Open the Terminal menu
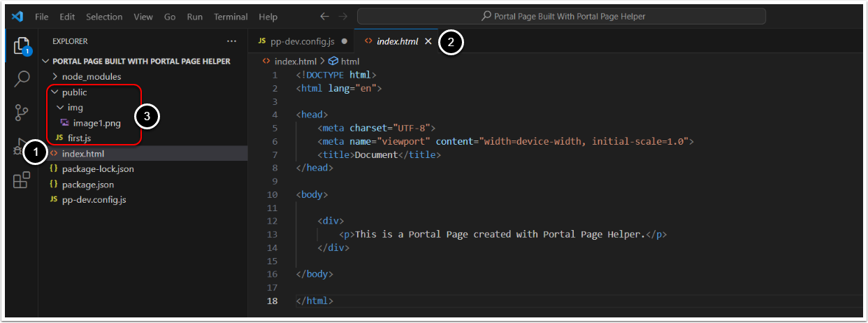The image size is (868, 323). [x=231, y=16]
